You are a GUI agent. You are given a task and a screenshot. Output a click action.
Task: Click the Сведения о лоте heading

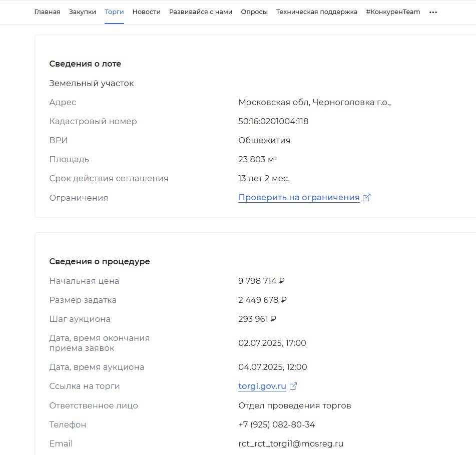[85, 64]
